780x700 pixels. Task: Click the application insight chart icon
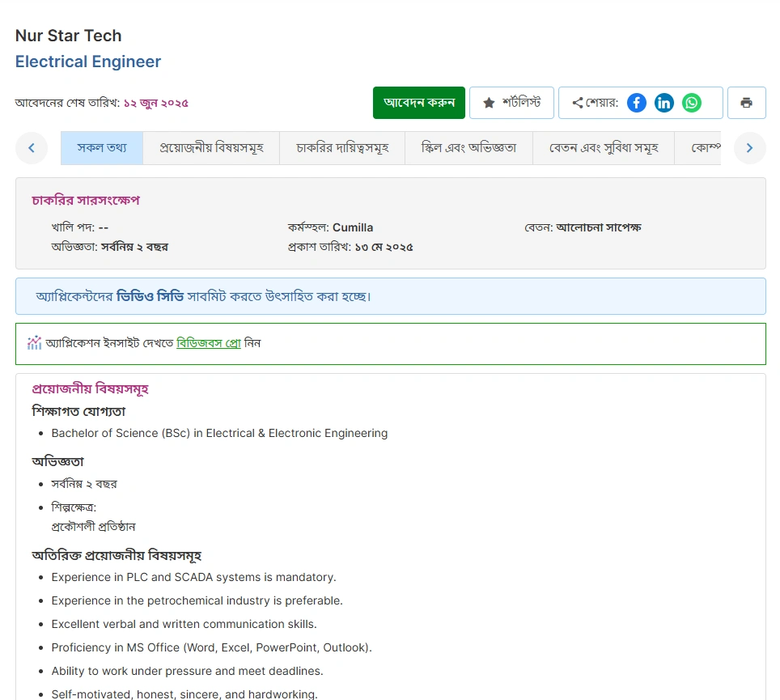coord(34,343)
